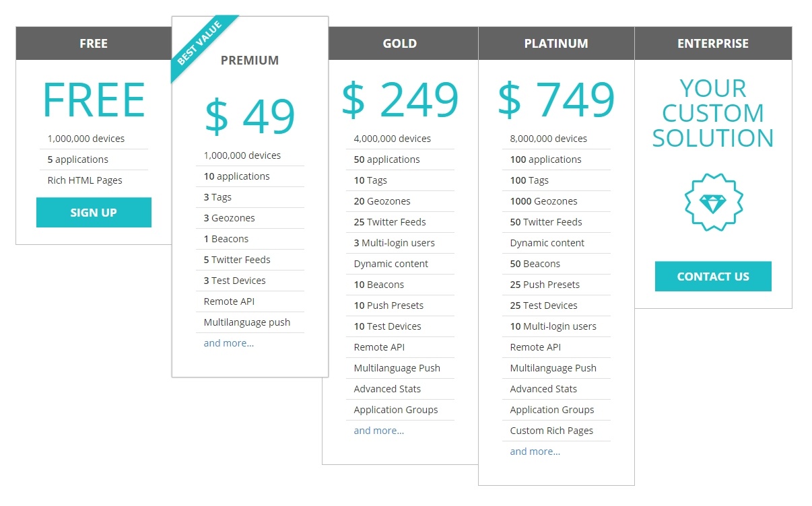The width and height of the screenshot is (812, 506).
Task: Open the Premium plan's 'and more...' link
Action: click(229, 343)
